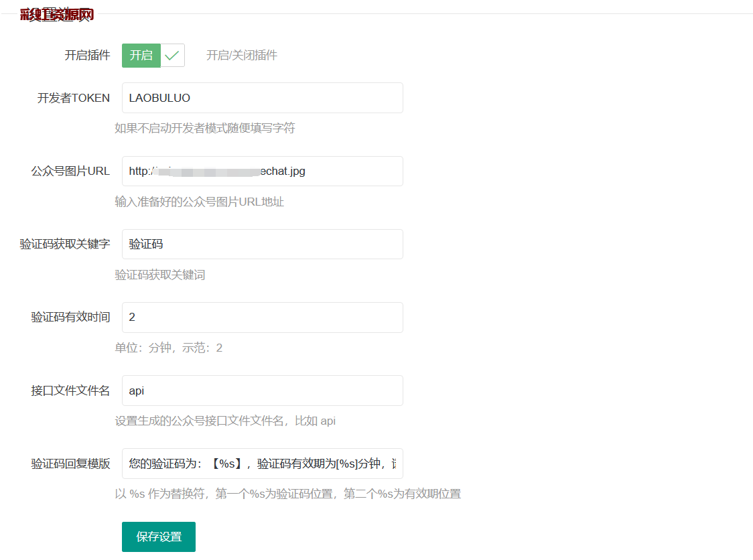This screenshot has height=560, width=753.
Task: Click the 开发者TOKEN input field
Action: pyautogui.click(x=262, y=98)
